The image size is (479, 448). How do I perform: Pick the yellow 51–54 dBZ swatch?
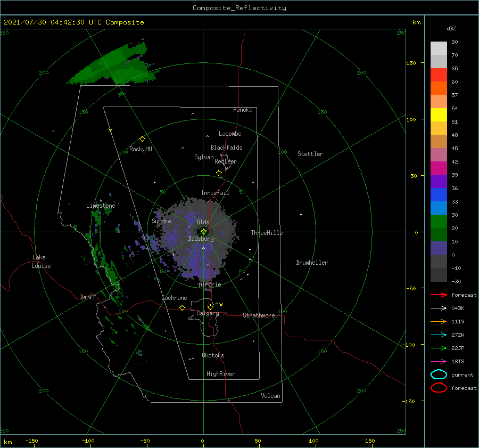click(439, 115)
